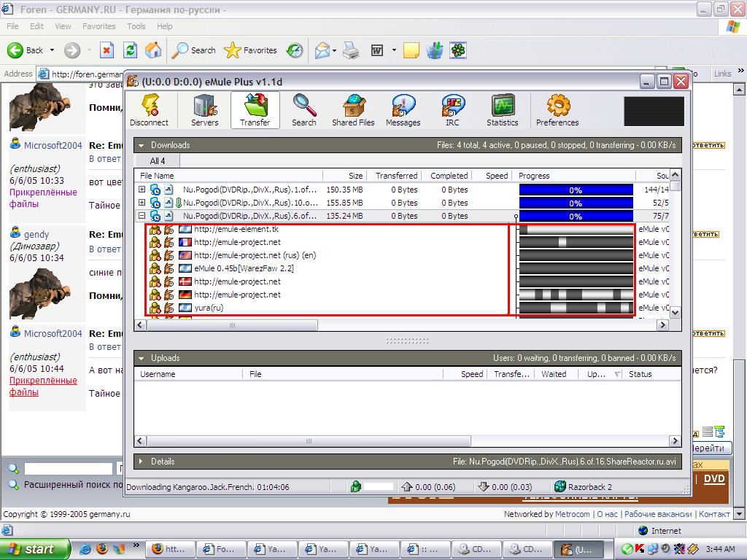Click the Forward arrow in Internet Explorer
Screen dimensions: 747x560
pyautogui.click(x=72, y=50)
